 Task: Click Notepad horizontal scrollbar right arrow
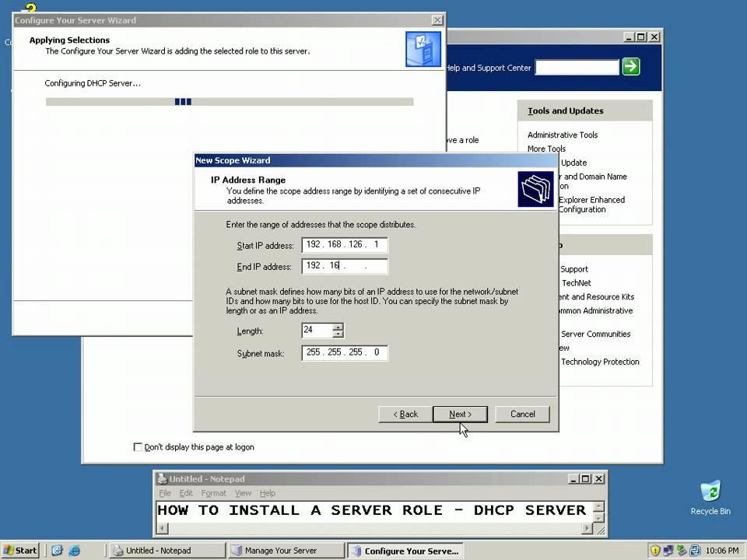click(587, 528)
